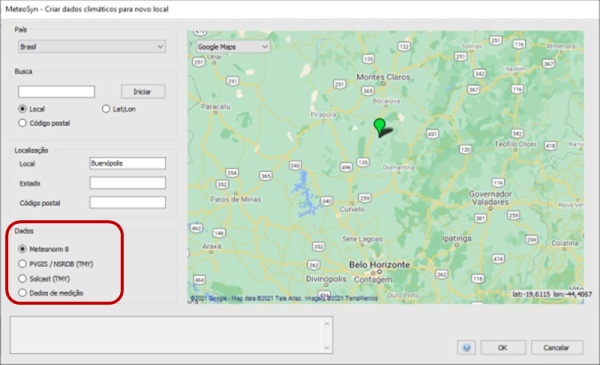Click the Iniciar search button
This screenshot has width=600, height=365.
(143, 91)
